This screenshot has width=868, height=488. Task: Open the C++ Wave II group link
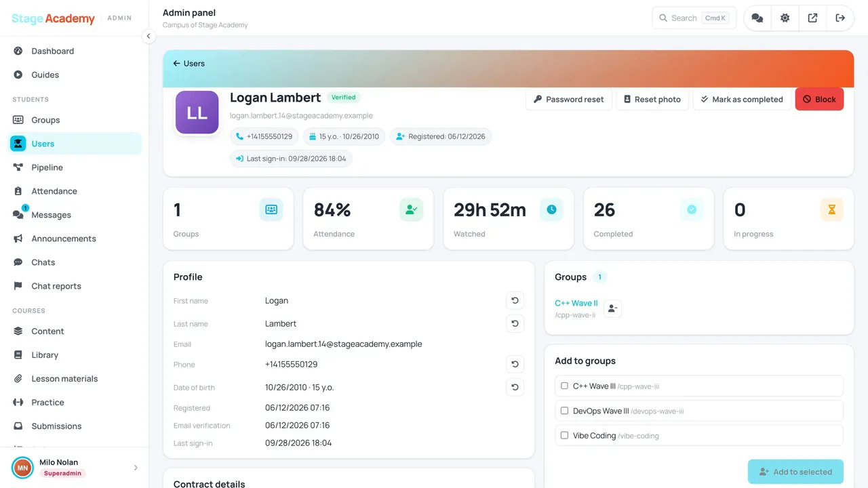pos(576,303)
